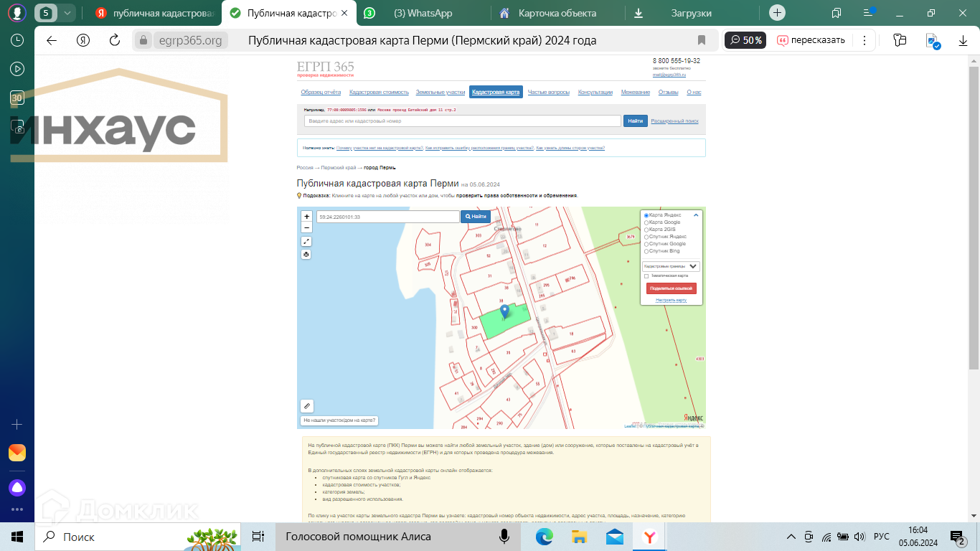This screenshot has width=980, height=551.
Task: Zoom in the cadastral map
Action: pos(307,217)
